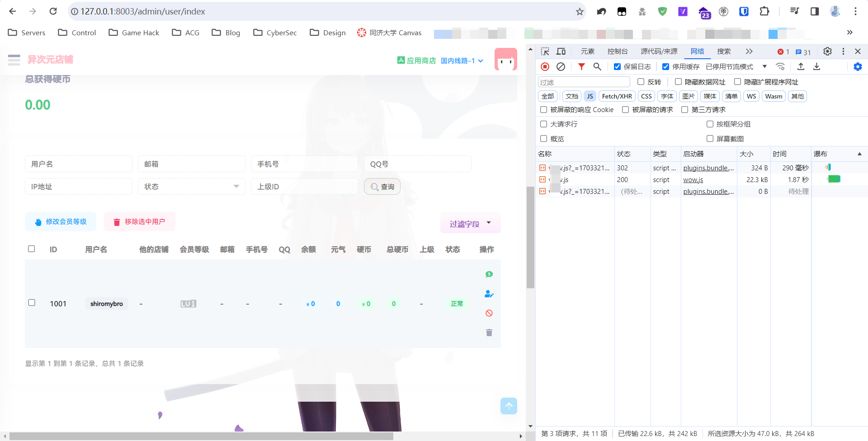Import HAR file upload icon
This screenshot has height=441, width=868.
pyautogui.click(x=801, y=66)
